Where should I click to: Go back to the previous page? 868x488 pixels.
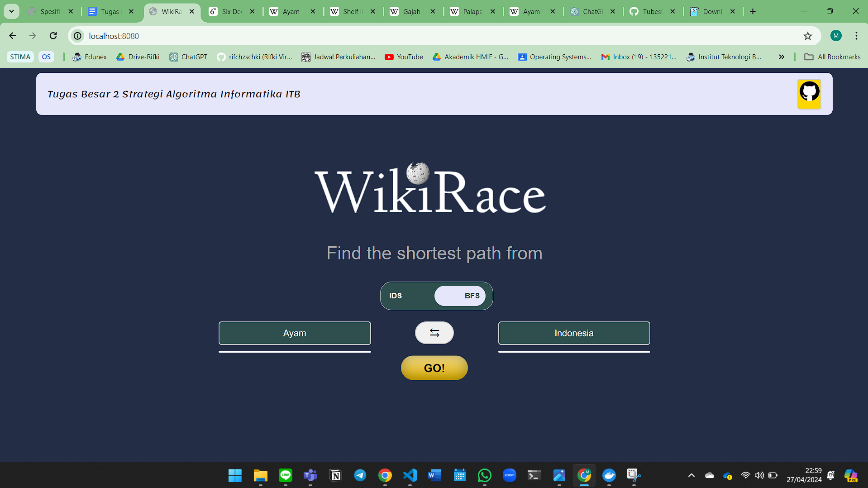tap(13, 36)
